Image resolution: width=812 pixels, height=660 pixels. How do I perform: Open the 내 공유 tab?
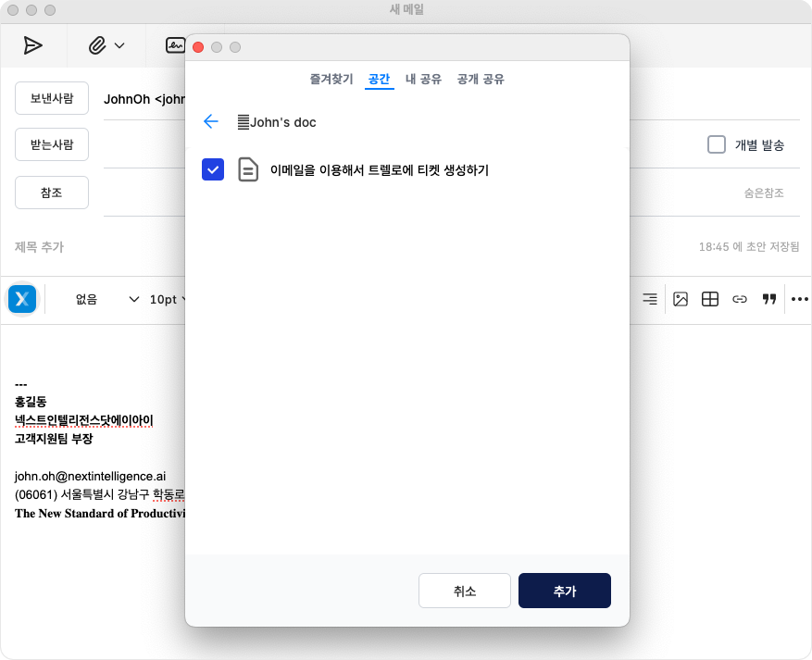click(x=424, y=80)
